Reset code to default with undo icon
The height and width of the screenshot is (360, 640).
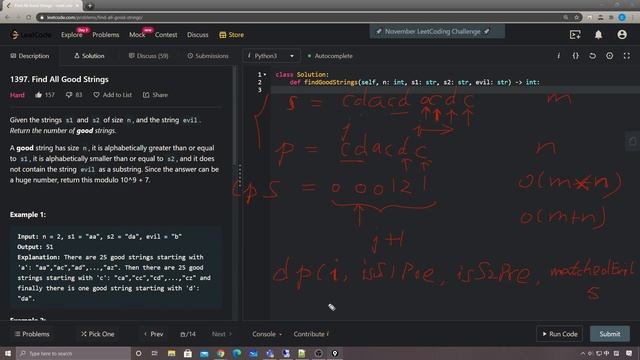(x=592, y=56)
